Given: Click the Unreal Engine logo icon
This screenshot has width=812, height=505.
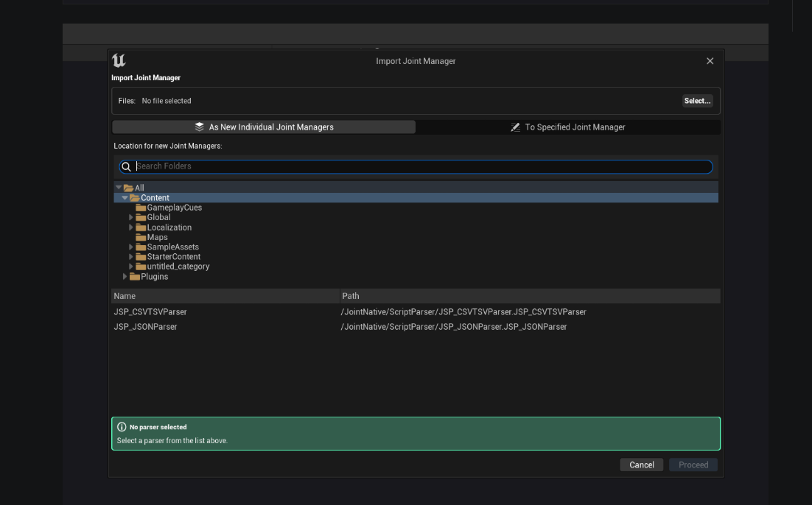Looking at the screenshot, I should click(x=119, y=61).
